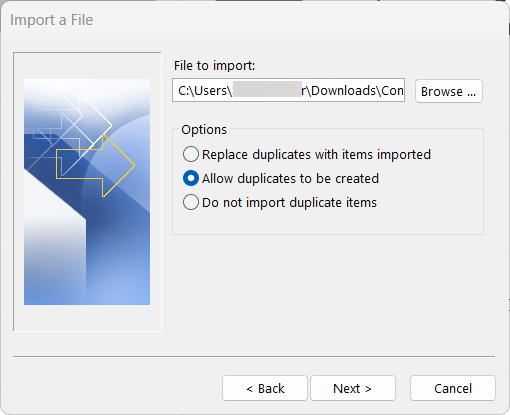The height and width of the screenshot is (415, 510).
Task: Click the white outlined arrows in the graphic
Action: pos(70,128)
